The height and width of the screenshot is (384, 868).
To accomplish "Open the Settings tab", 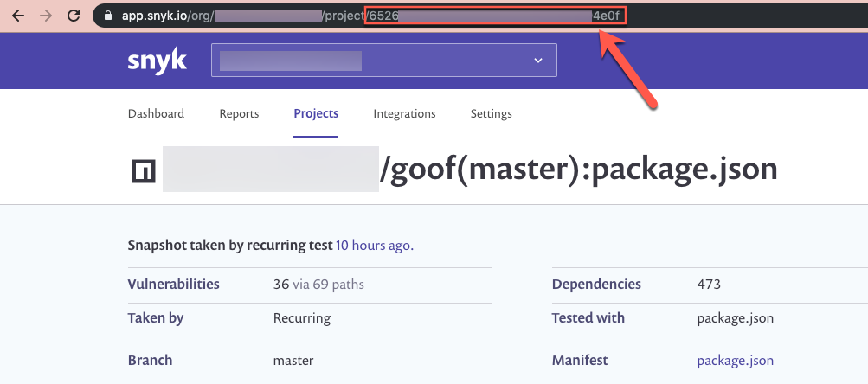I will pyautogui.click(x=491, y=113).
